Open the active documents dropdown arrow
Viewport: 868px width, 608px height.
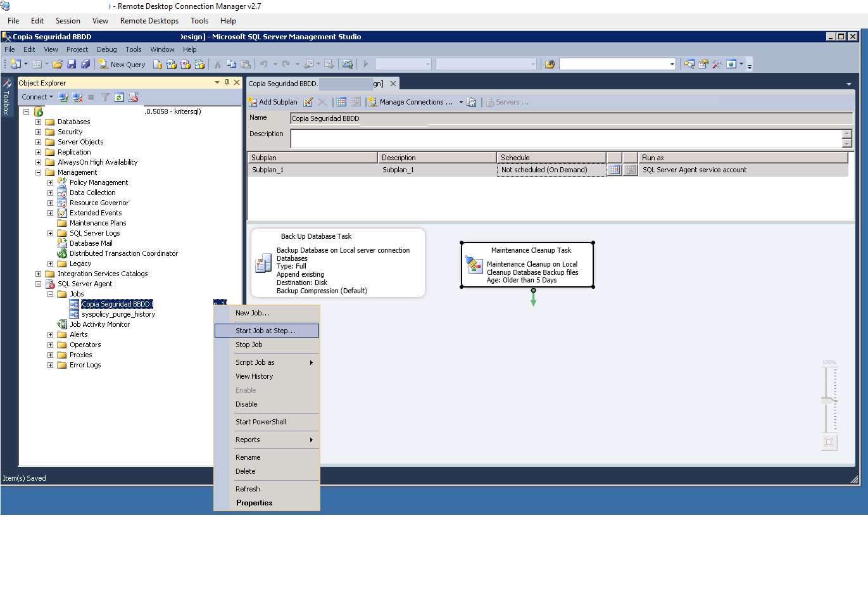[x=849, y=84]
